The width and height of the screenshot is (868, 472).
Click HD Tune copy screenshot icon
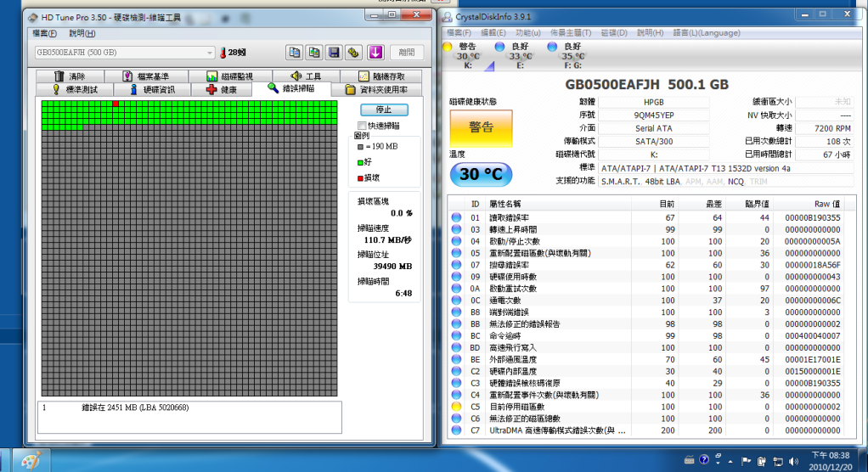pos(314,53)
